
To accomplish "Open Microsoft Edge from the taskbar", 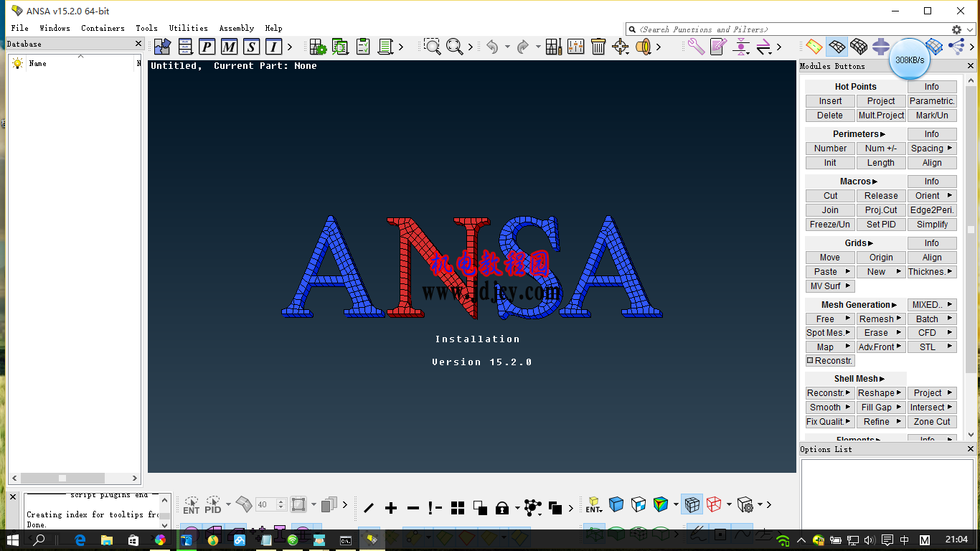I will [80, 540].
